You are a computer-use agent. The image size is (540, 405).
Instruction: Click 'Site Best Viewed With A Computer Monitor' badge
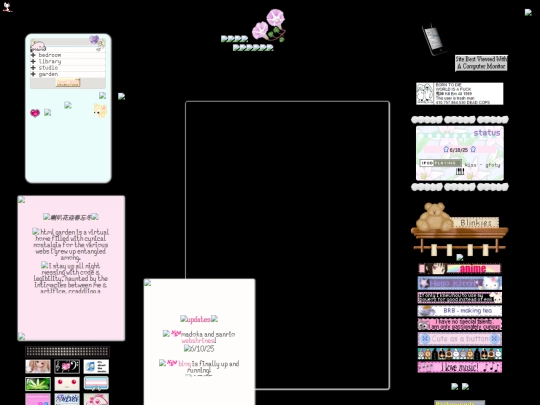click(x=481, y=63)
